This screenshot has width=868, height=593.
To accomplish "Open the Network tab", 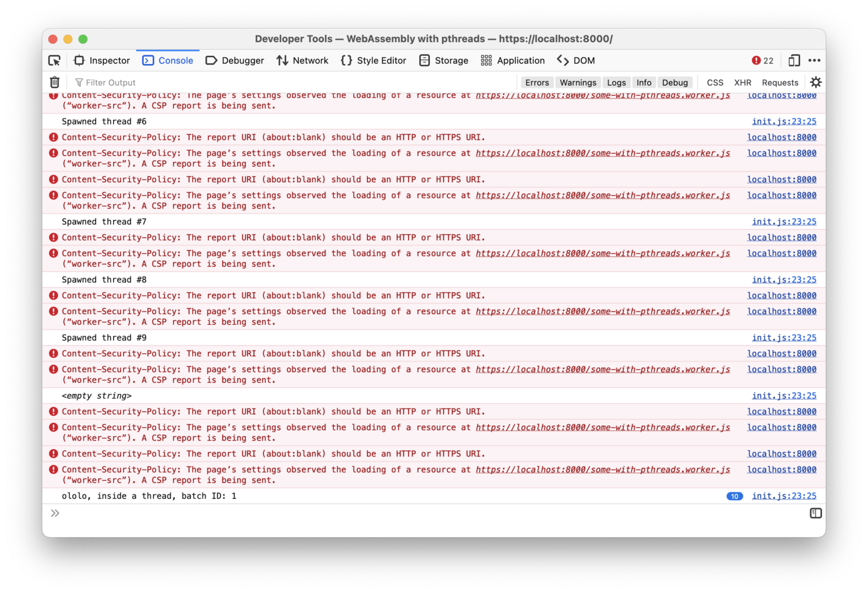I will coord(302,60).
